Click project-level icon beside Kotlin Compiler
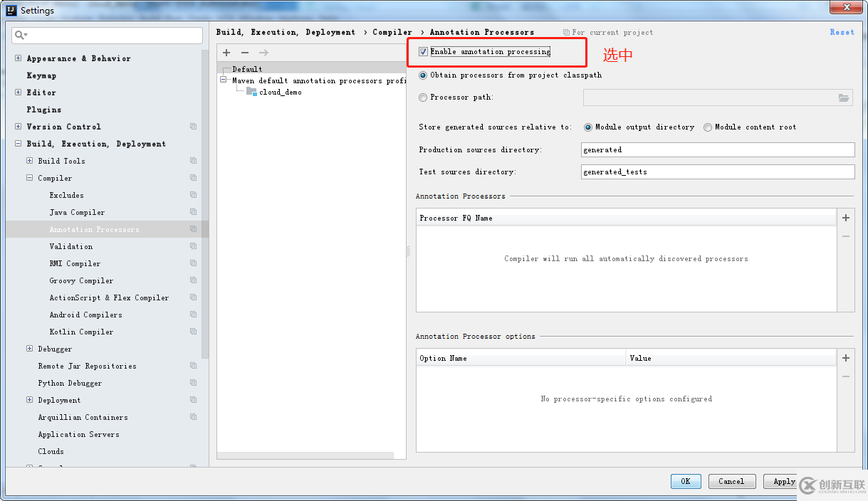Viewport: 868px width, 501px height. [193, 332]
